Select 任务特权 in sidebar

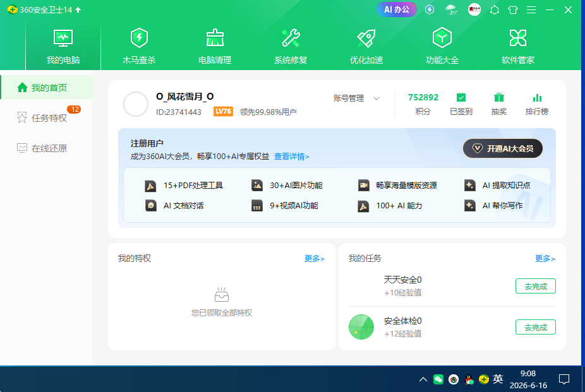(46, 118)
